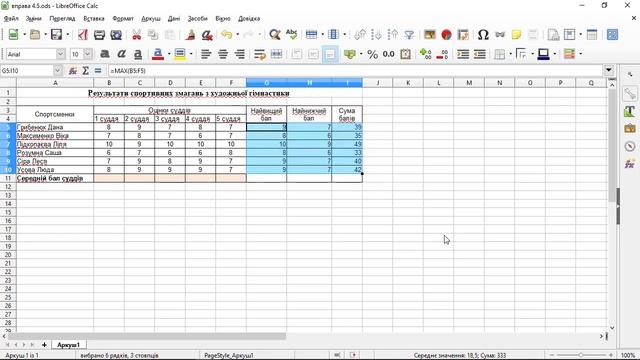Open the Conditional Formatting dropdown arrow
This screenshot has height=360, width=640.
[580, 54]
